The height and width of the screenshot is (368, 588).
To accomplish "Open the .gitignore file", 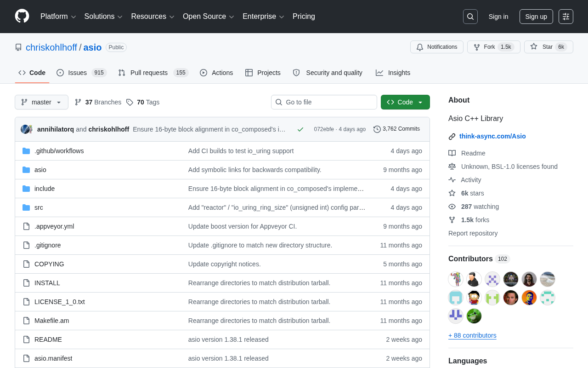I will point(48,245).
